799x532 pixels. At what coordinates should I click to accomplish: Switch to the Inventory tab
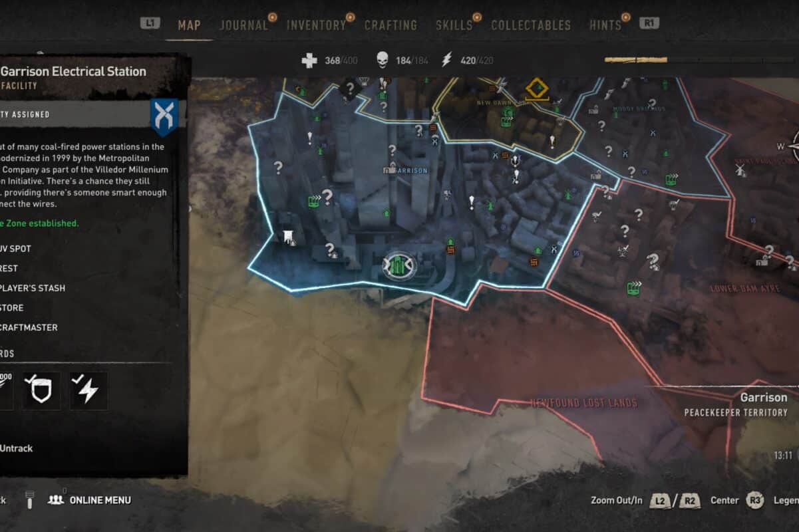[316, 25]
